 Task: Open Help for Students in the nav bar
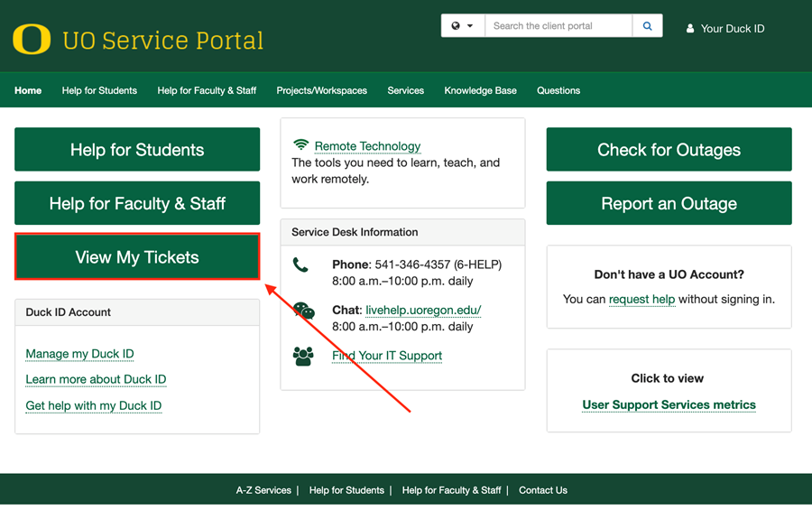[99, 90]
